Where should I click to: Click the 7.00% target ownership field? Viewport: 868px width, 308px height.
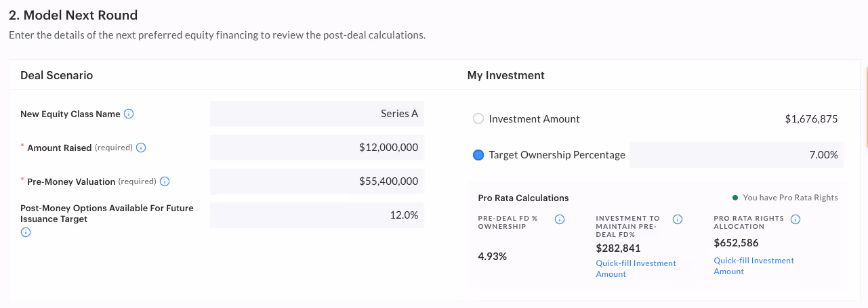(x=737, y=155)
